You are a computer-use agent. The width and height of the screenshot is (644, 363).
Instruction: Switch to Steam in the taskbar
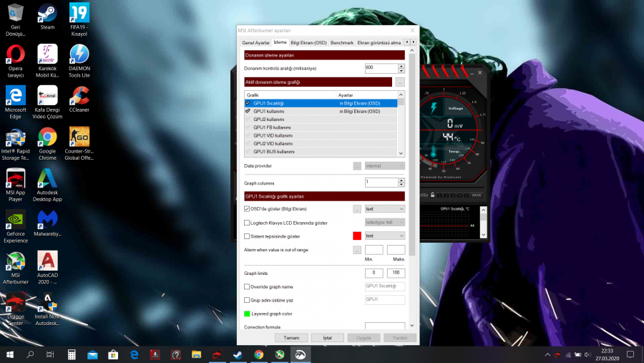238,354
